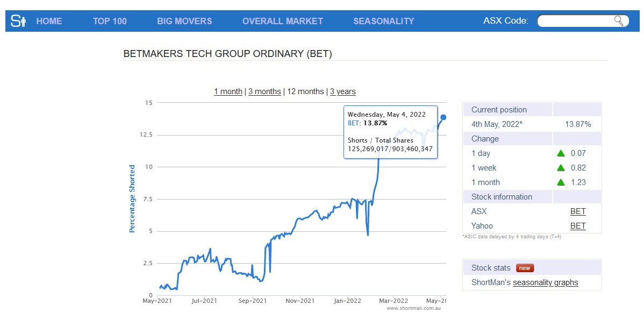Click the 'Percentage Shorted' axis label

[x=132, y=199]
